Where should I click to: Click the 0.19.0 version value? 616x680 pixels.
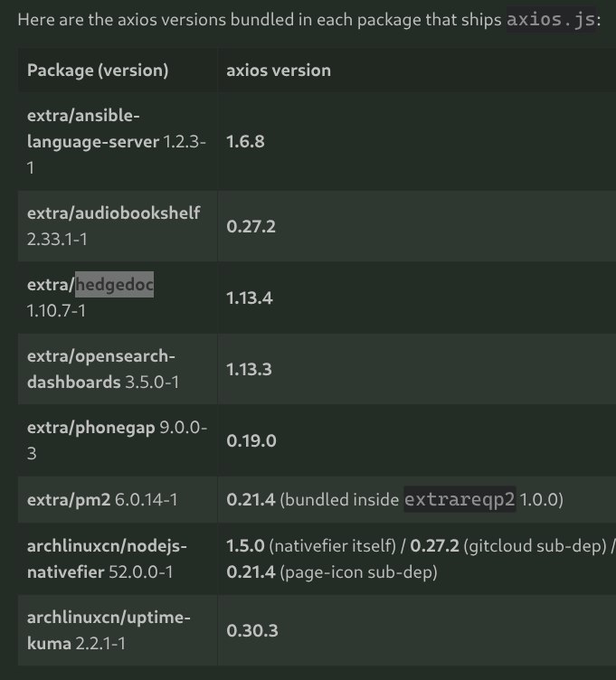click(x=251, y=441)
